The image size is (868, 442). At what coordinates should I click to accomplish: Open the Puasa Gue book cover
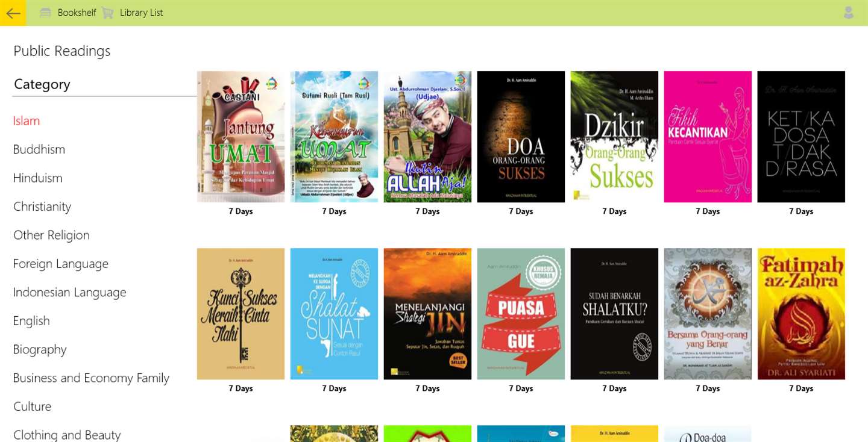click(521, 314)
